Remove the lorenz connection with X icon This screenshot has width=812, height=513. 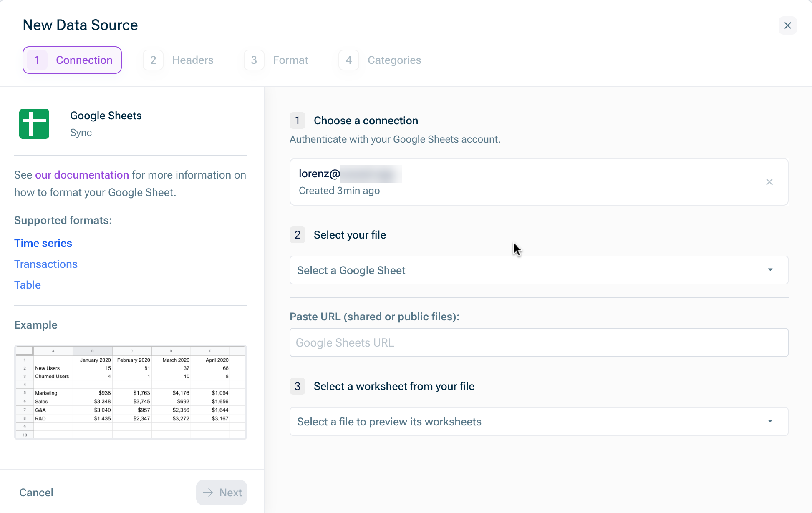pyautogui.click(x=769, y=182)
